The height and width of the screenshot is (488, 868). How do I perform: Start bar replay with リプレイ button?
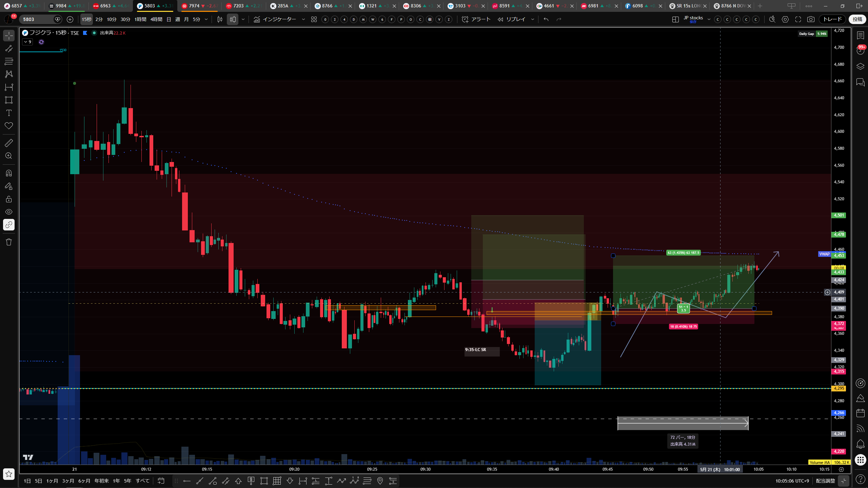coord(511,19)
